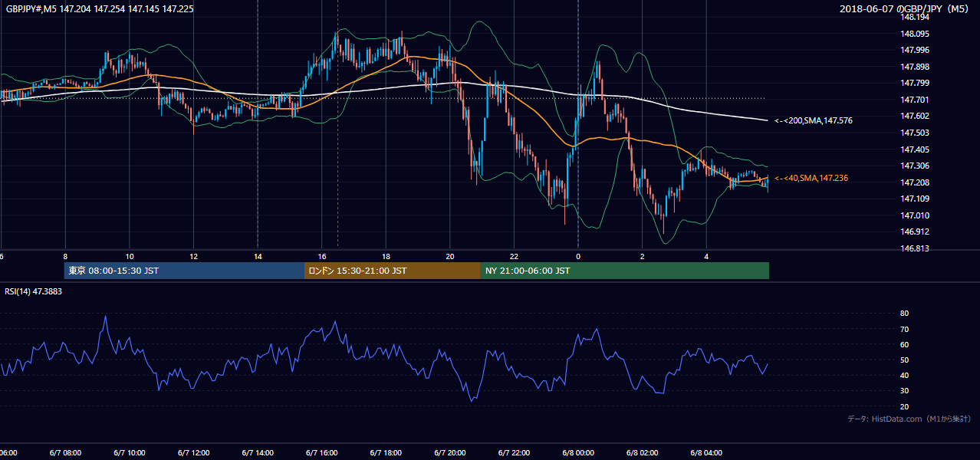Viewport: 980px width, 460px height.
Task: Click RSI level 30 on the scale
Action: tap(905, 391)
